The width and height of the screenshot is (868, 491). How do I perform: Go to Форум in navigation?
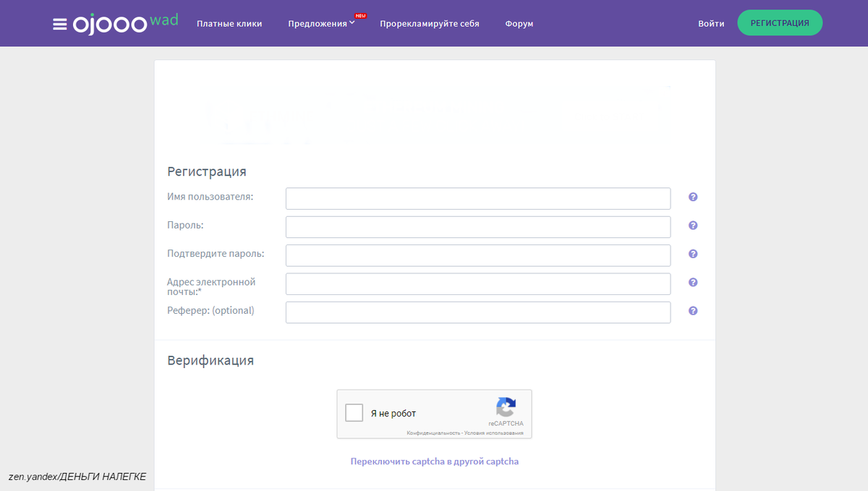pyautogui.click(x=519, y=24)
